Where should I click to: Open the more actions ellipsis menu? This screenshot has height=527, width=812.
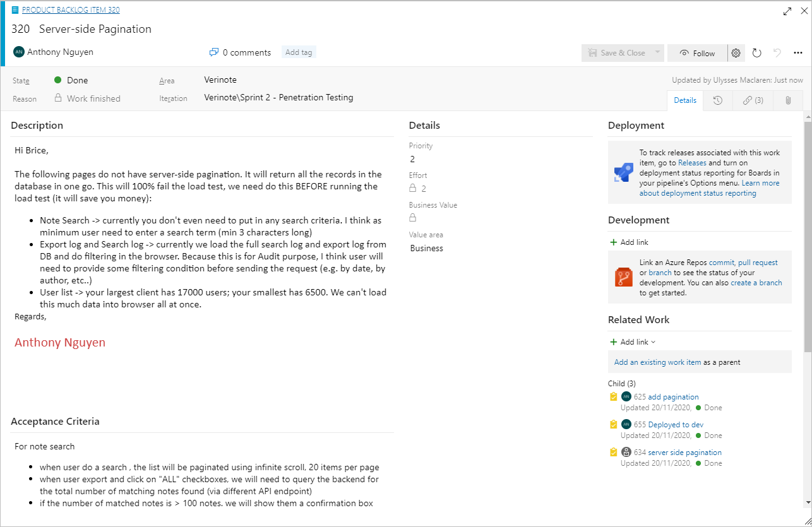797,53
